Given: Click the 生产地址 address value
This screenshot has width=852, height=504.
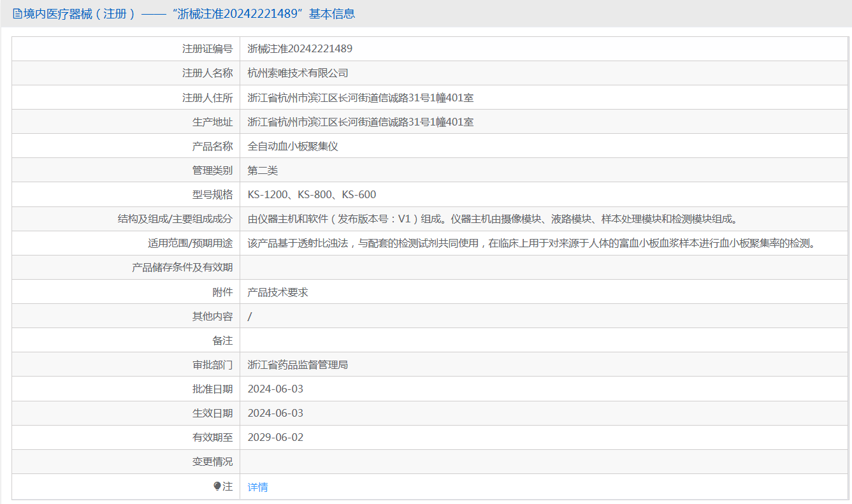Looking at the screenshot, I should [x=360, y=122].
